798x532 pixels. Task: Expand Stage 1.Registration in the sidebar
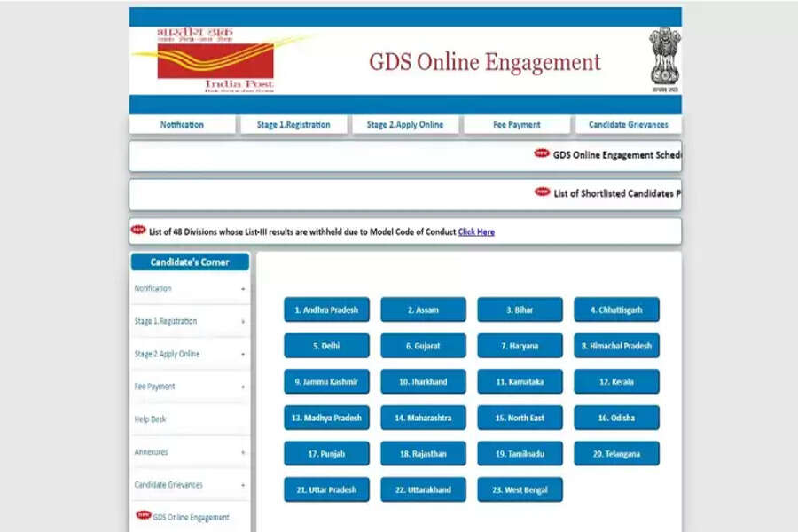coord(243,322)
